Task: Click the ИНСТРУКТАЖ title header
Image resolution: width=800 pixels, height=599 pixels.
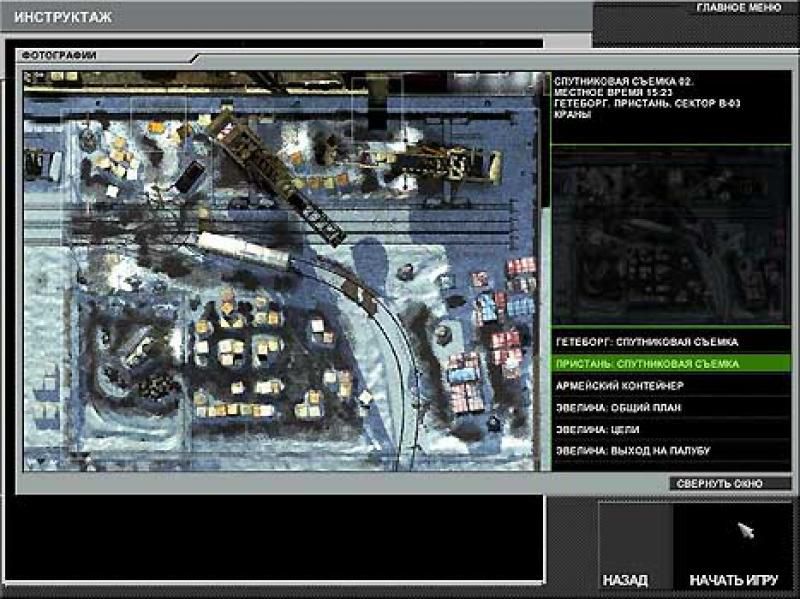Action: [63, 18]
